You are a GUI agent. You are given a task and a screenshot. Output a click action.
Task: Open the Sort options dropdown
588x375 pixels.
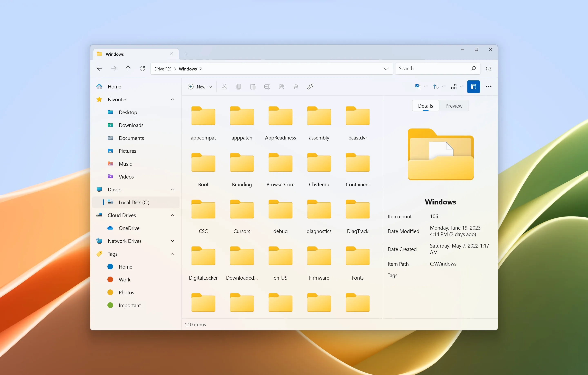click(439, 87)
